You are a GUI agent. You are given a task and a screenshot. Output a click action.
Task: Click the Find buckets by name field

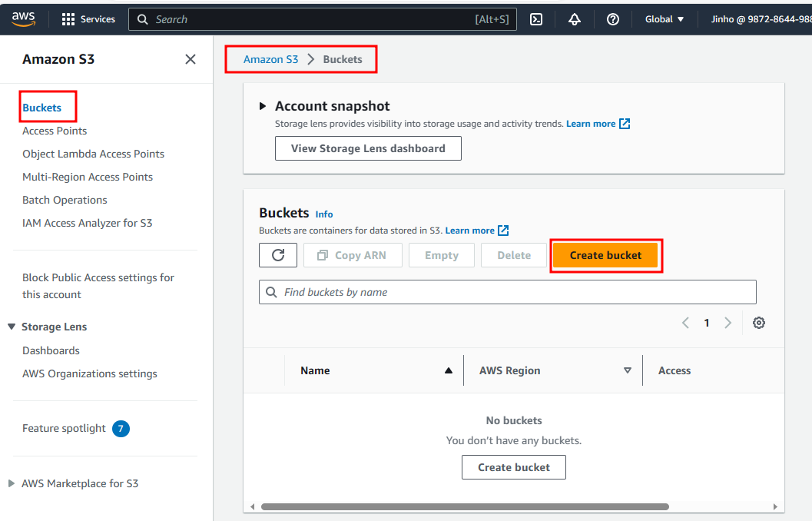pyautogui.click(x=508, y=292)
